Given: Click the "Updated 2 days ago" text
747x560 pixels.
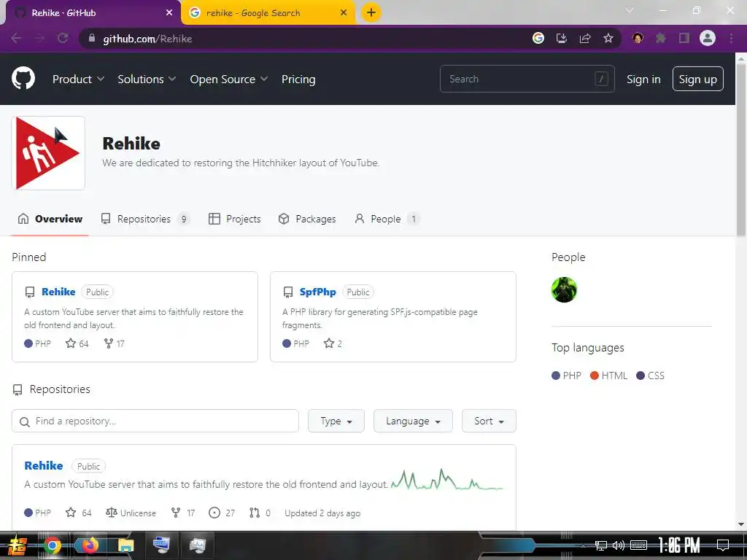Looking at the screenshot, I should coord(322,513).
